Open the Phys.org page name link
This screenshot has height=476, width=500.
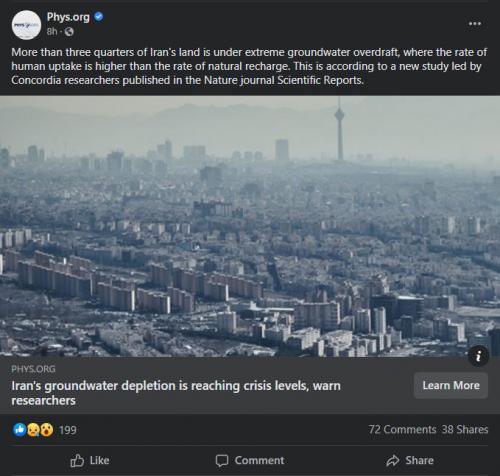68,17
